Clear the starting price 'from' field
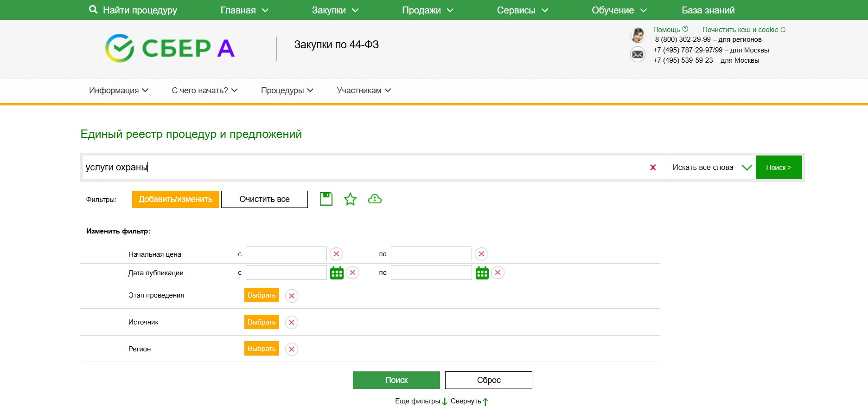Image resolution: width=868 pixels, height=415 pixels. click(x=336, y=254)
